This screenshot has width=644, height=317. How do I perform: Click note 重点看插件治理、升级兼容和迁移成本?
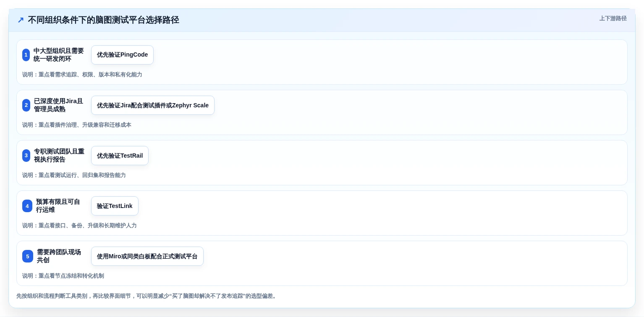pos(77,125)
